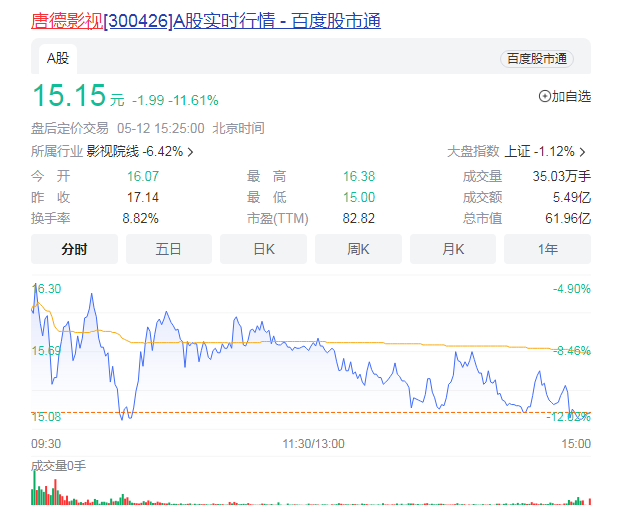Switch to the 五日 chart view
This screenshot has height=515, width=621.
click(x=169, y=249)
